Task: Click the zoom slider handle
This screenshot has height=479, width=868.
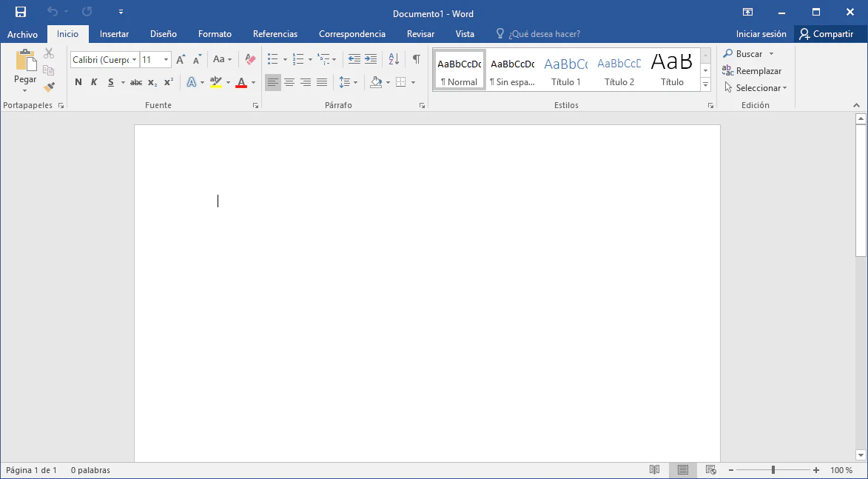Action: tap(773, 470)
